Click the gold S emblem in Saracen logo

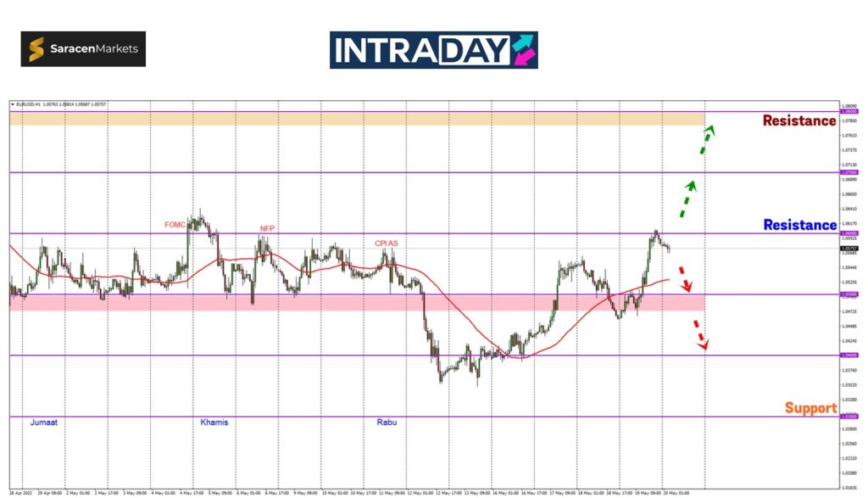[37, 50]
